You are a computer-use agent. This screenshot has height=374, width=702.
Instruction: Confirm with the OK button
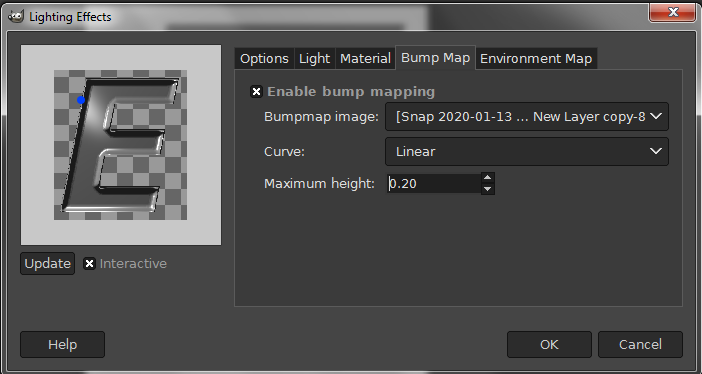pyautogui.click(x=549, y=344)
